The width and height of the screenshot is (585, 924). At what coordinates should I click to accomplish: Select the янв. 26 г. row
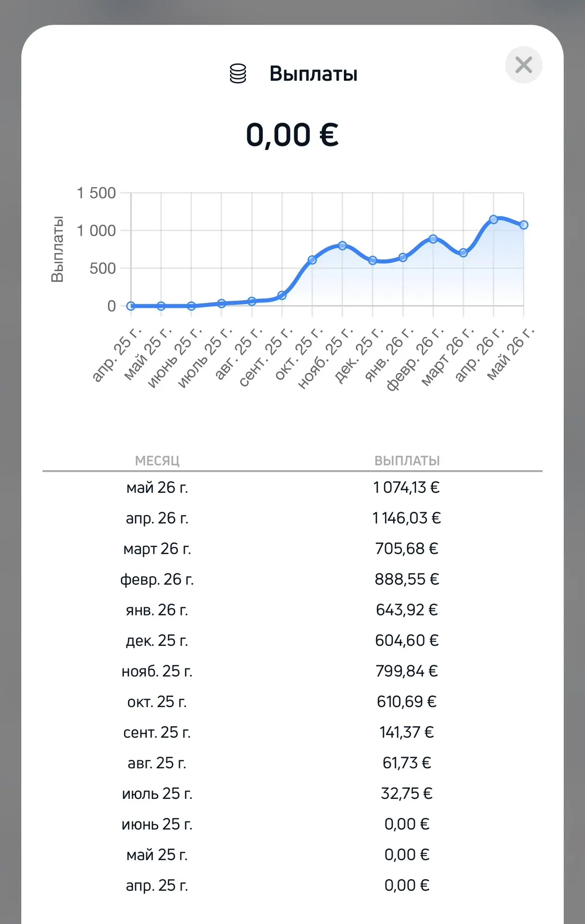(x=292, y=610)
